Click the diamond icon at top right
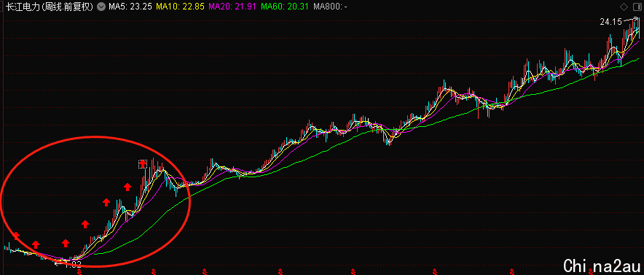644x275 pixels. coord(624,7)
